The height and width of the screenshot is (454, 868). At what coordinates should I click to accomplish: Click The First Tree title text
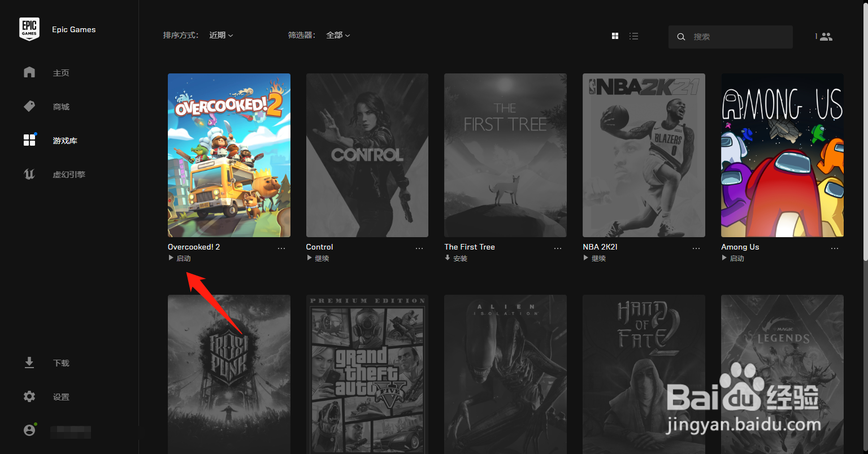point(470,247)
